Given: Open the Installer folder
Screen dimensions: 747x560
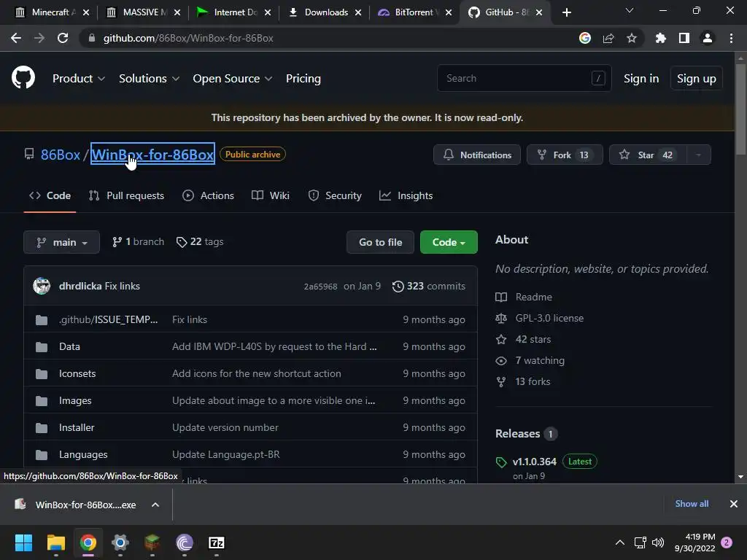Looking at the screenshot, I should coord(77,427).
